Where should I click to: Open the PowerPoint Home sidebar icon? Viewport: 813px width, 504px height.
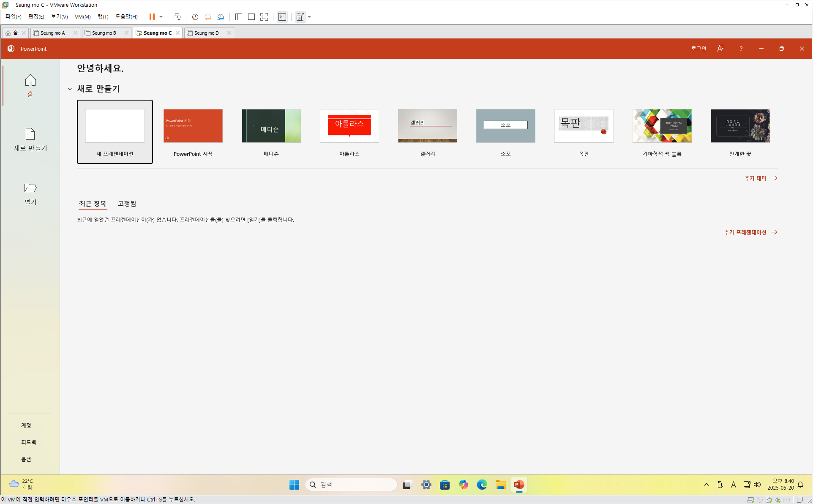(x=30, y=80)
